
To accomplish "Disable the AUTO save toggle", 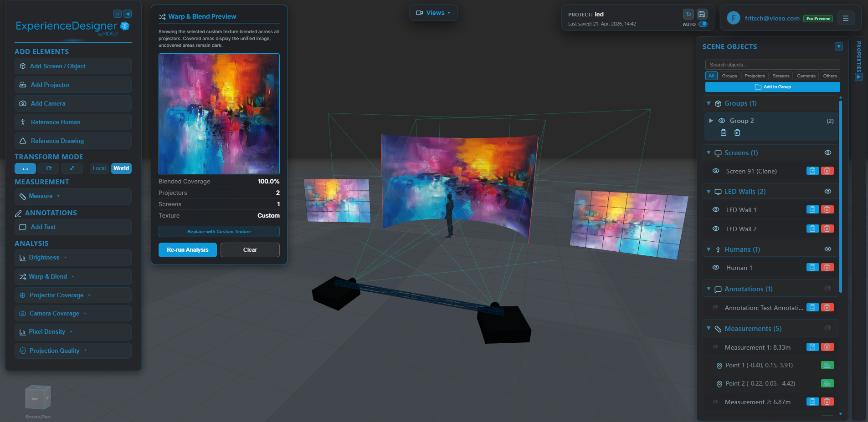I will tap(702, 24).
